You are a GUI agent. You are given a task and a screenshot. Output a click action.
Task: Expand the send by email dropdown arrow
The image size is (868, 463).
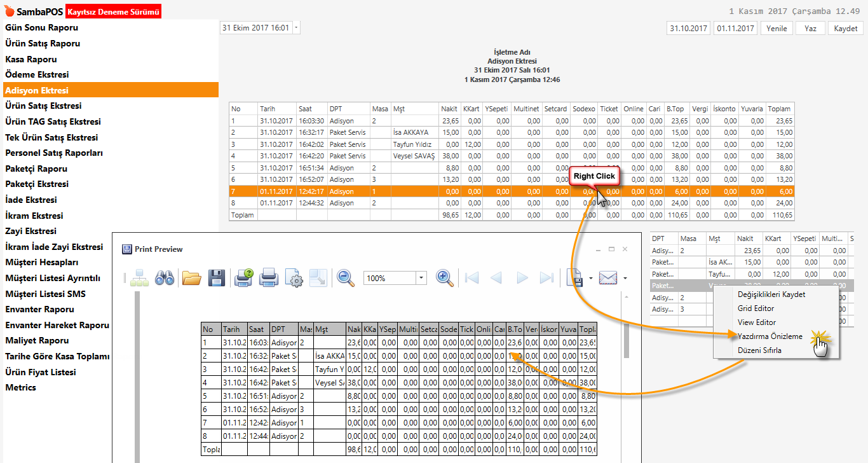625,278
